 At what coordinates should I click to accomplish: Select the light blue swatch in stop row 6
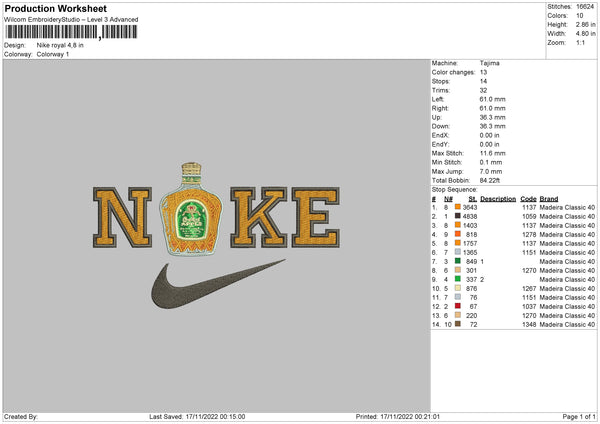point(458,252)
